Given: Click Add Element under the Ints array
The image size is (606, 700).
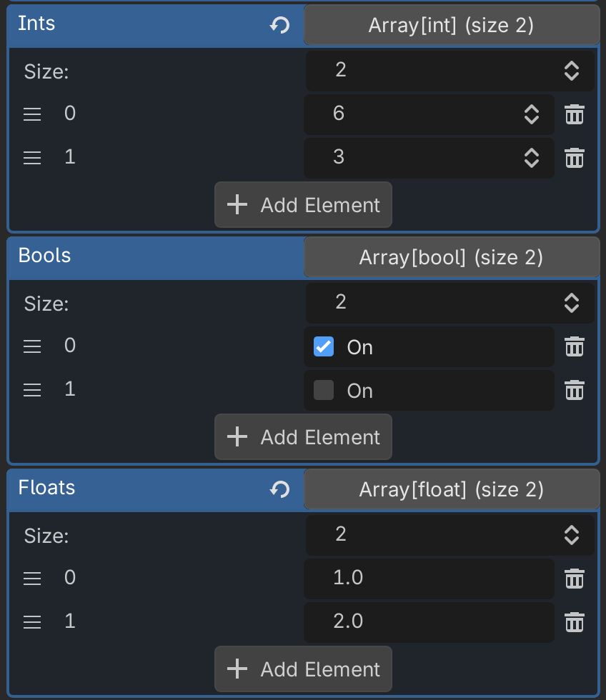Looking at the screenshot, I should coord(303,205).
